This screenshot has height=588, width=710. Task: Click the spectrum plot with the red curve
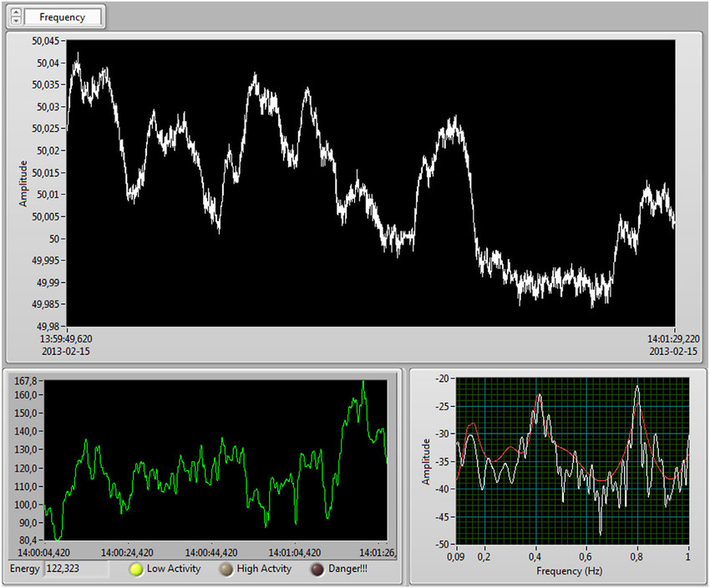572,461
